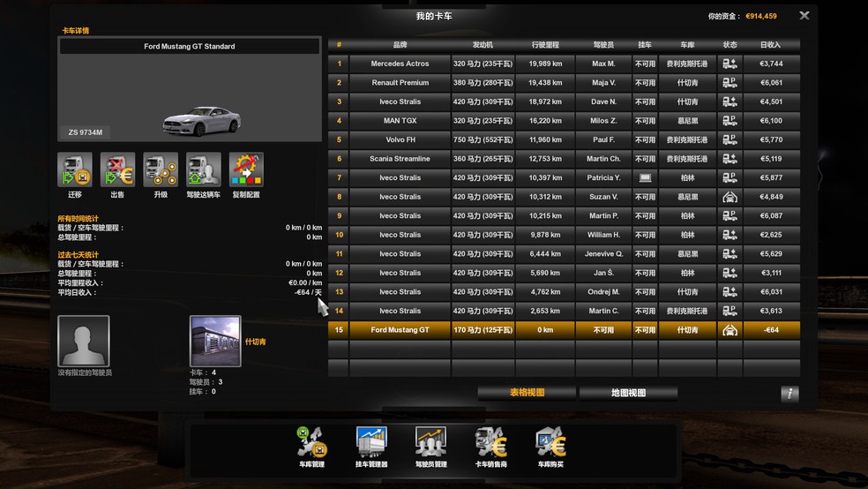
Task: Click driver name Maja V.
Action: [603, 82]
